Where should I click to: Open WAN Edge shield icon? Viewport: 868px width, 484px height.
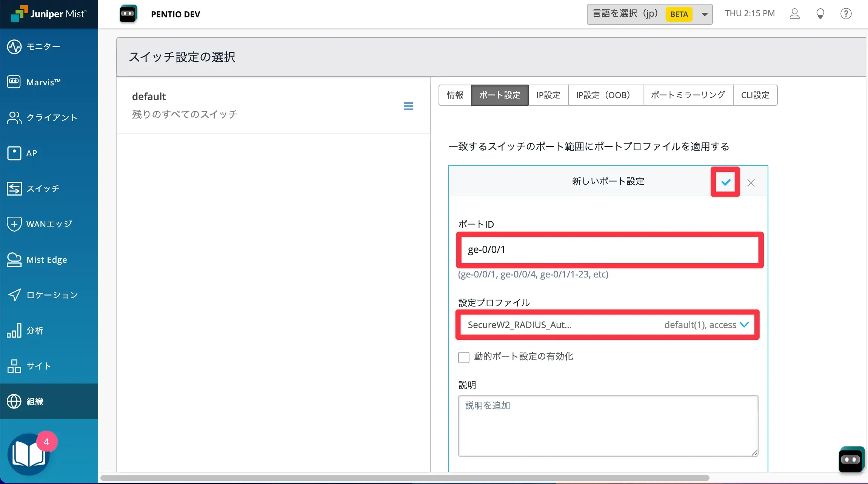point(14,224)
